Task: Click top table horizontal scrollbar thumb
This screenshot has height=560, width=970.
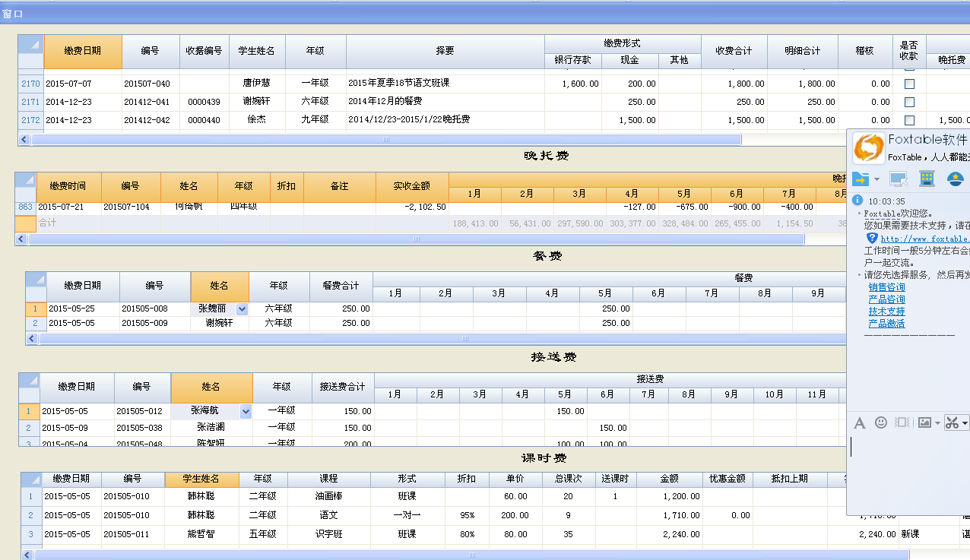Action: [386, 140]
